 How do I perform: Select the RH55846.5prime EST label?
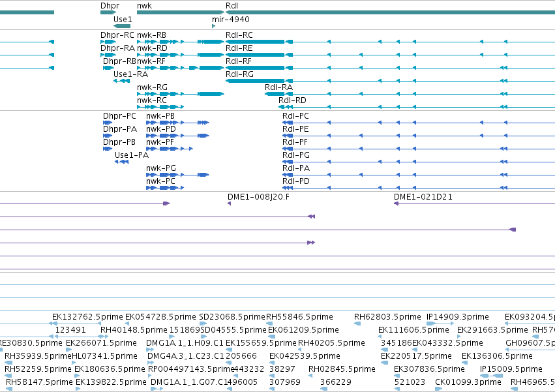[299, 317]
